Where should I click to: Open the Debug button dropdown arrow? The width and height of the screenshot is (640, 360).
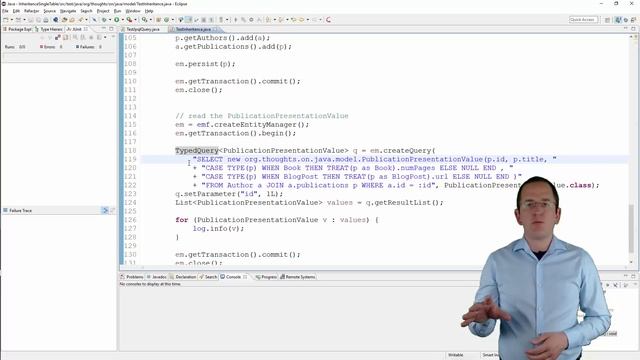[x=109, y=20]
